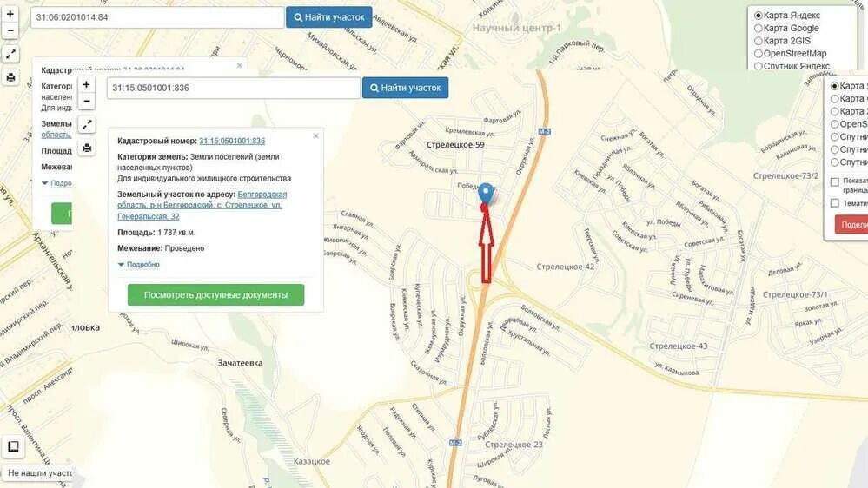Expand inner map with fullscreen arrows icon

(87, 125)
